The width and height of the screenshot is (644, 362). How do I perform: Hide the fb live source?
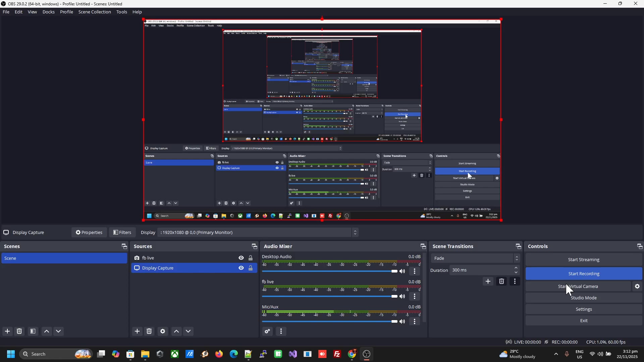[241, 258]
